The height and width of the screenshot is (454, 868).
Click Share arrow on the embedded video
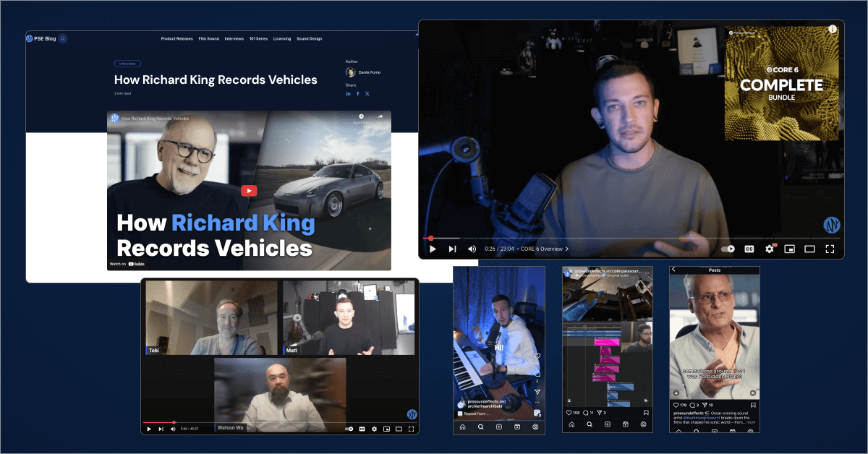coord(380,118)
